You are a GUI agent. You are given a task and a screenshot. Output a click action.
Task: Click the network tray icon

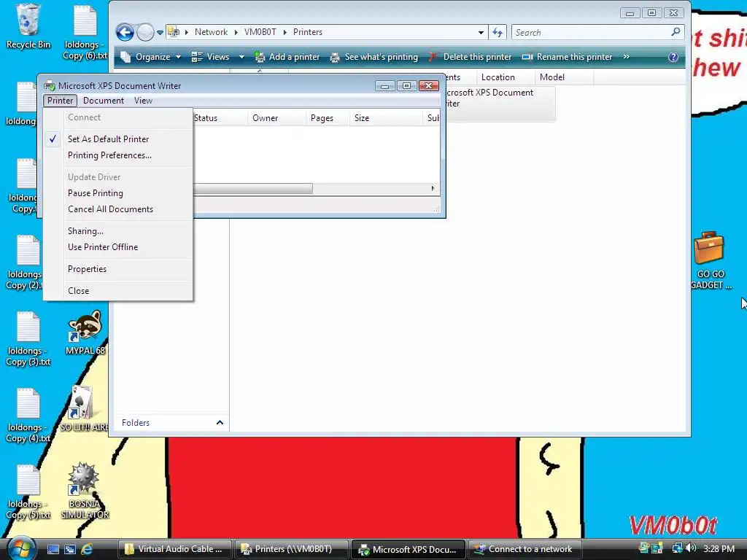click(676, 548)
